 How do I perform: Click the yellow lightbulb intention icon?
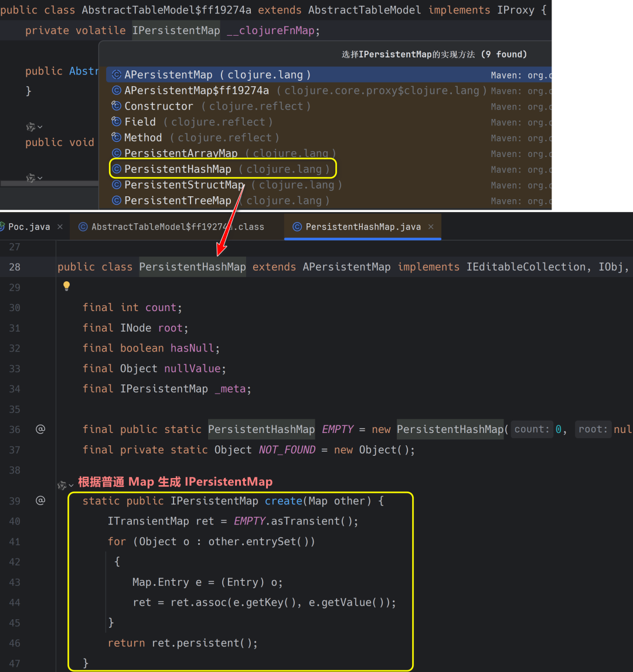point(66,286)
